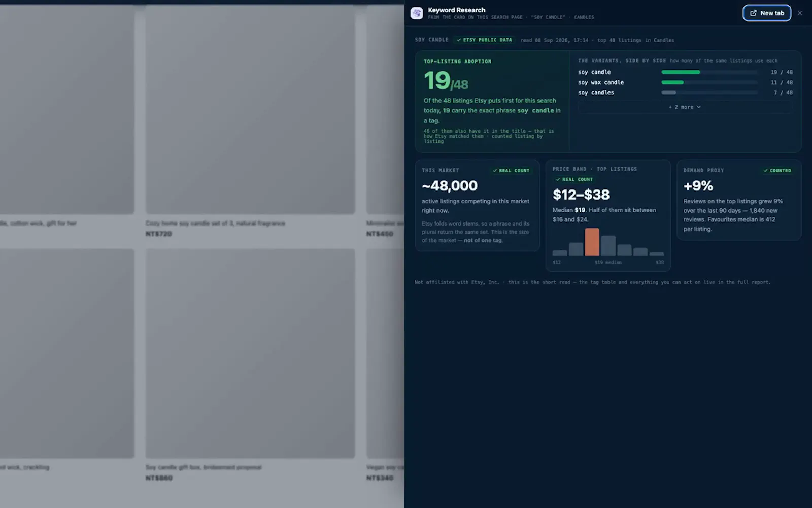Viewport: 812px width, 508px height.
Task: Click the 'Counted' badge in Demand Proxy
Action: (777, 171)
